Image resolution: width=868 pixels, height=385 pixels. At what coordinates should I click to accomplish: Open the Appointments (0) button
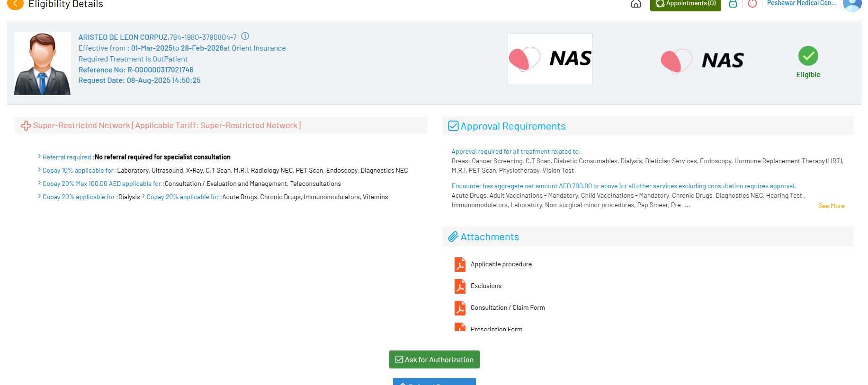(685, 4)
